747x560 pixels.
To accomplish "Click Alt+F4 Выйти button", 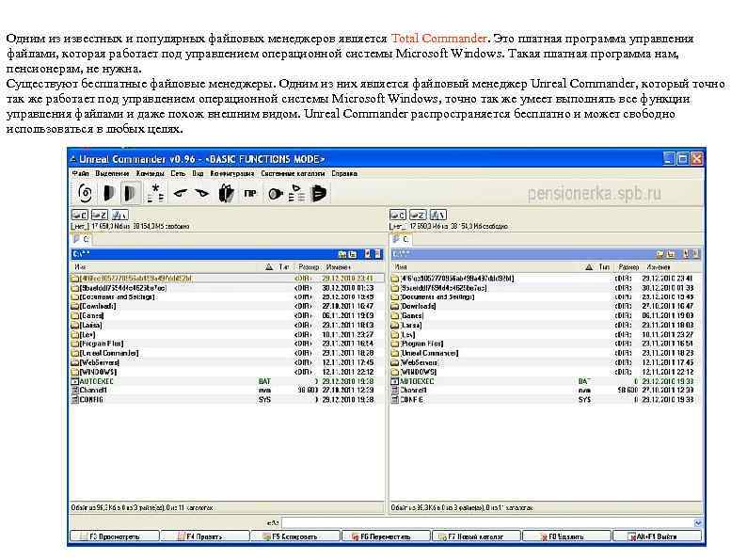I will (x=658, y=536).
